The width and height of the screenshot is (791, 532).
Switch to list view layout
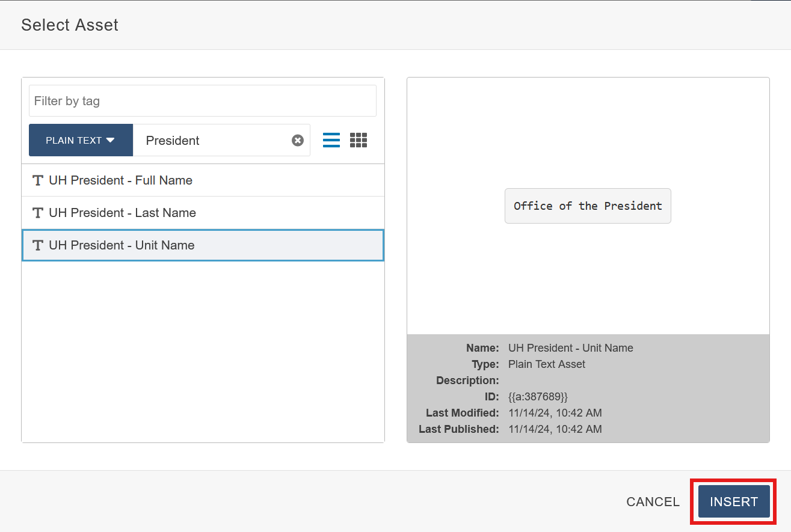[x=331, y=140]
